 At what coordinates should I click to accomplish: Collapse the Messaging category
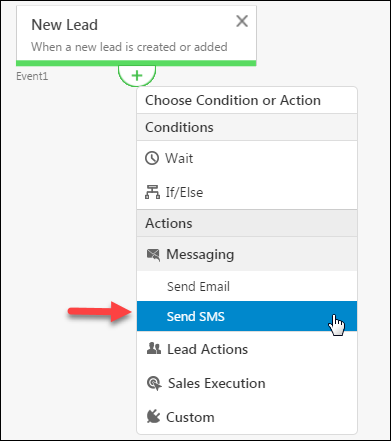point(247,254)
